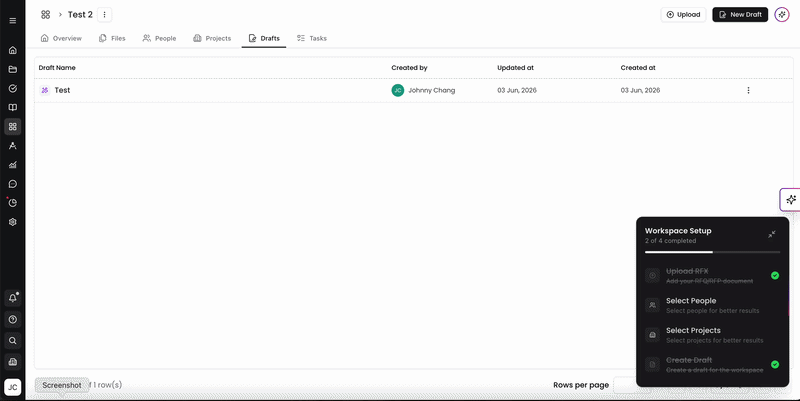The width and height of the screenshot is (800, 401).
Task: Switch to the Files tab
Action: (x=112, y=38)
